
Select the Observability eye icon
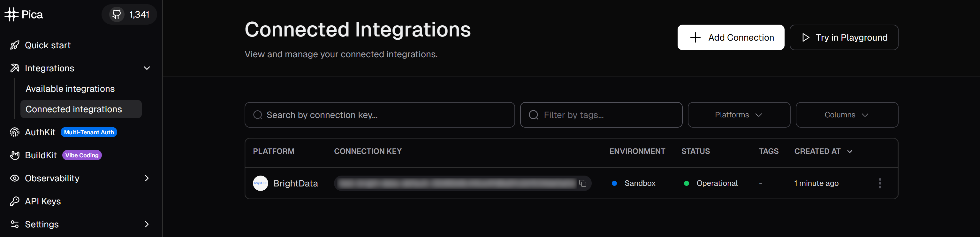[14, 178]
